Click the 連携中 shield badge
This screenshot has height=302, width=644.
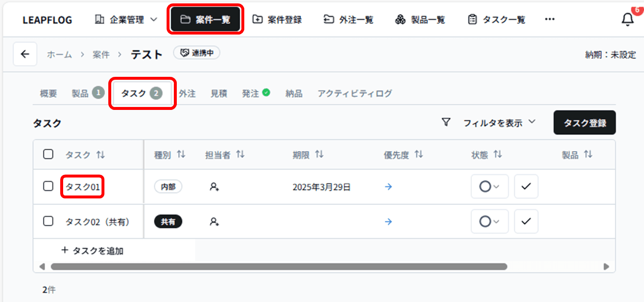pos(196,54)
